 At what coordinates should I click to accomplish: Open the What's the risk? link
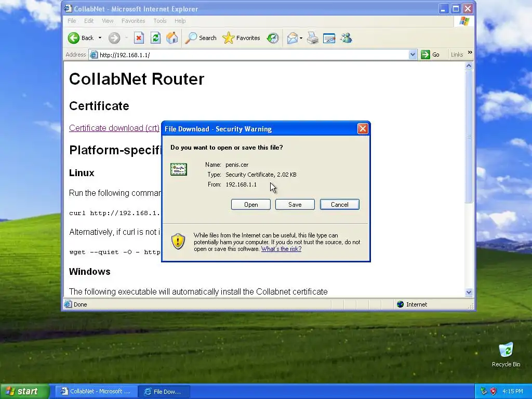[281, 249]
